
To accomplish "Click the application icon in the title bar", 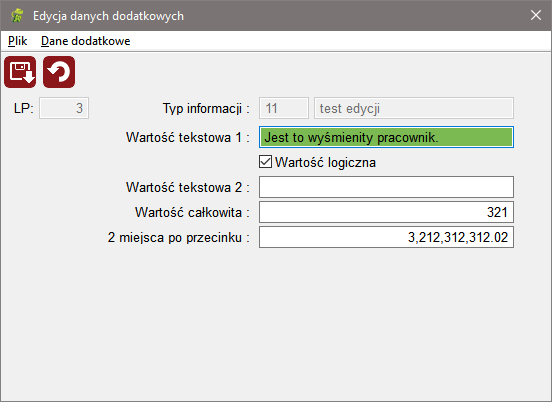I will click(x=17, y=15).
